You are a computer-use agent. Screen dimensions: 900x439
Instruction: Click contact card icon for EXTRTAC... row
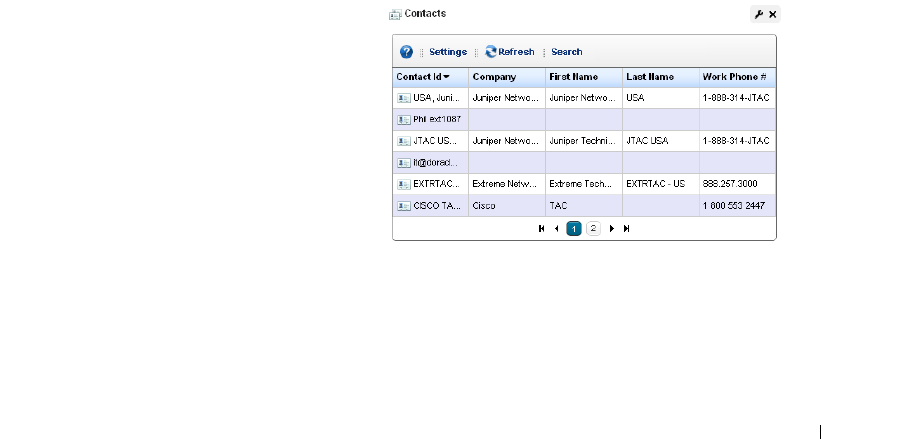[404, 184]
